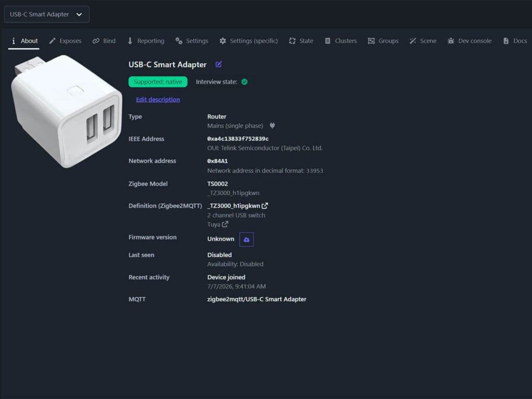Click the 2 channel USB switch description

tap(236, 215)
